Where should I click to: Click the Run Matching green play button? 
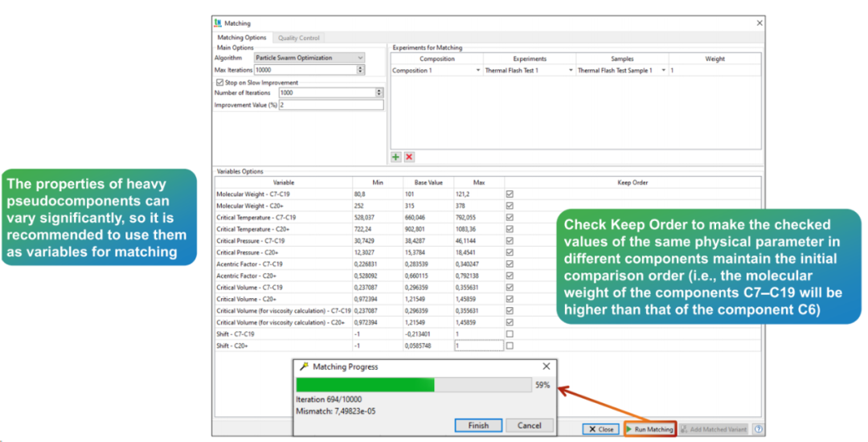tap(649, 429)
